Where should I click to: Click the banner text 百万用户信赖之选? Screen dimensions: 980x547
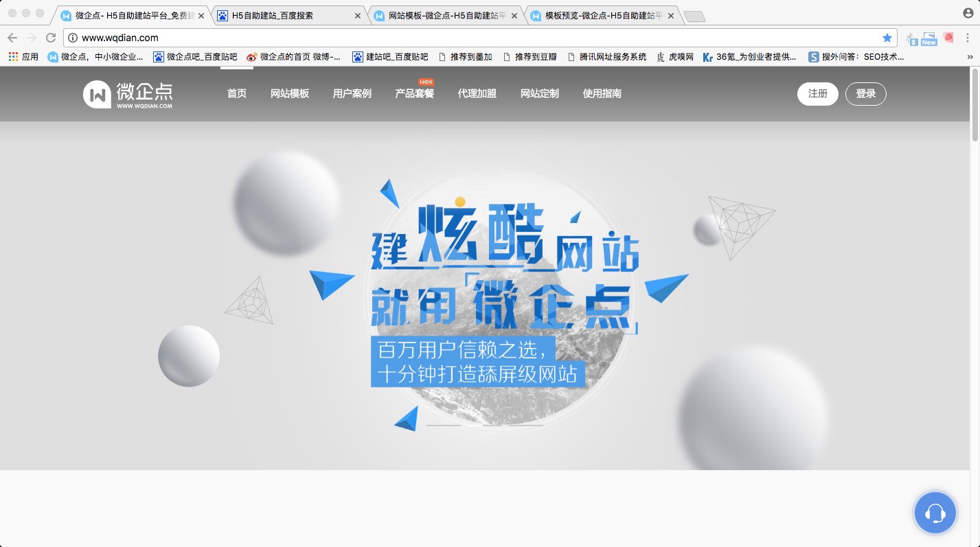click(x=462, y=349)
